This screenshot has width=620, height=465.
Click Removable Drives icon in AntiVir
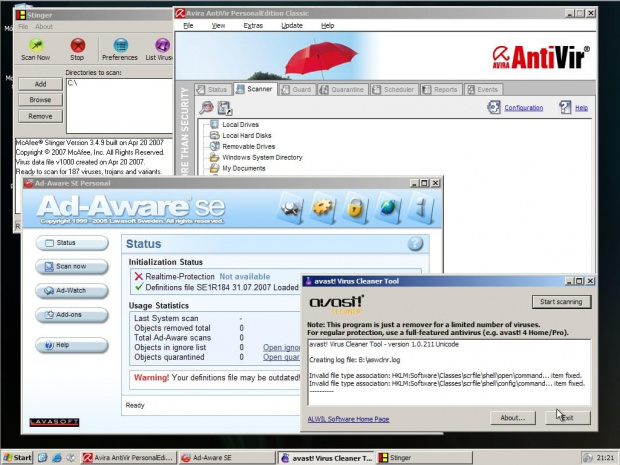[214, 146]
